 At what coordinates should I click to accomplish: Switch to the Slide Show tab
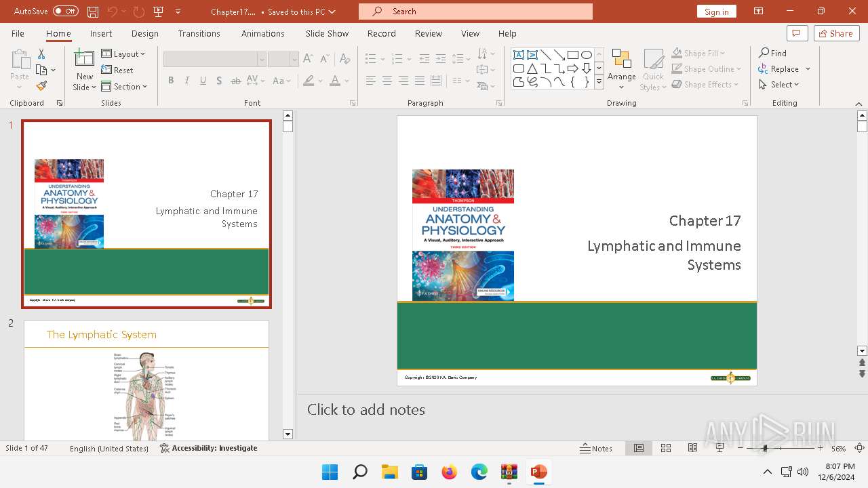(327, 33)
